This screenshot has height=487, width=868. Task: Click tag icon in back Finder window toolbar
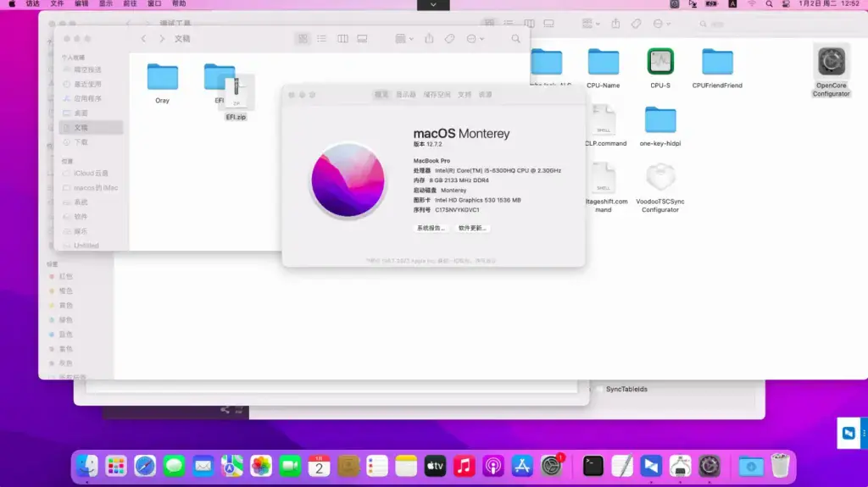click(636, 24)
